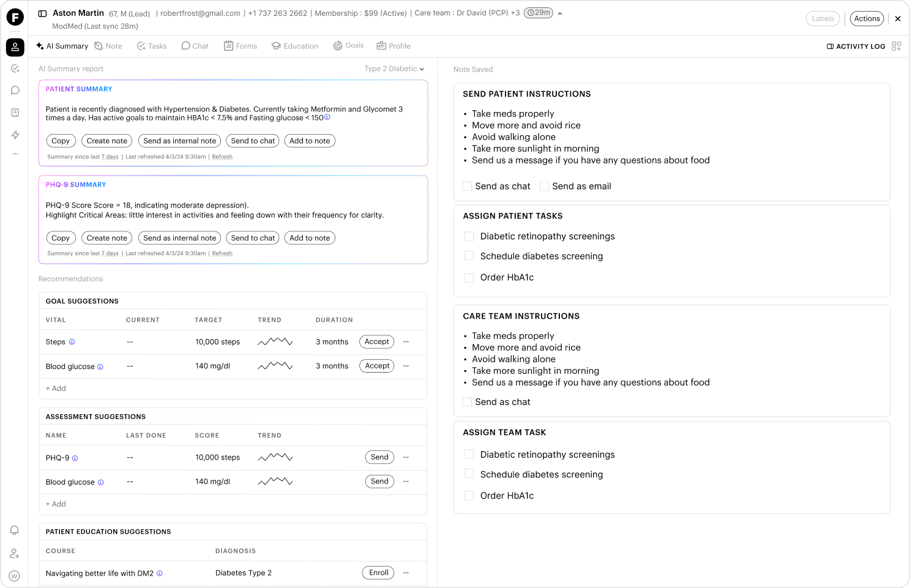Enable Schedule diabetes screening in Assign Team Task
This screenshot has width=910, height=588.
[469, 474]
